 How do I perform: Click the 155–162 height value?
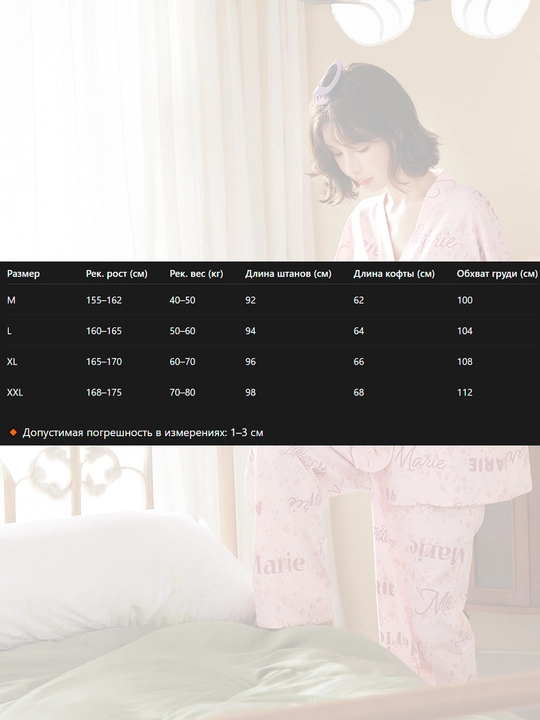click(x=104, y=300)
